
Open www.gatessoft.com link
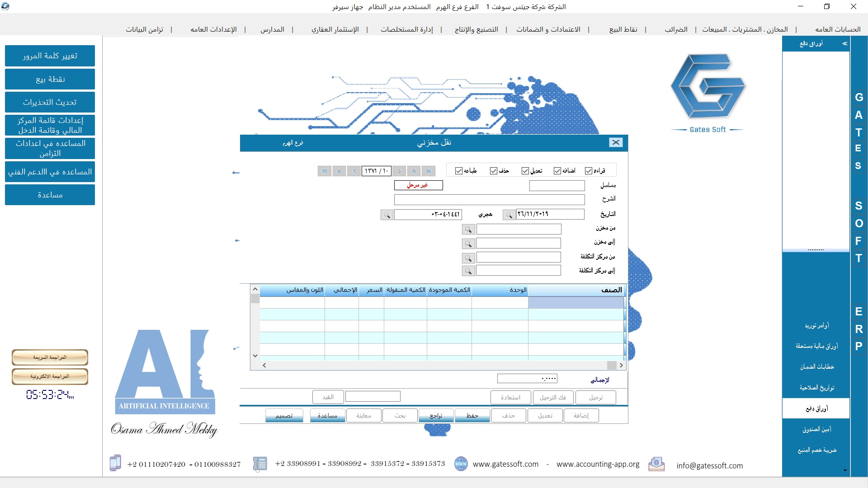pyautogui.click(x=505, y=464)
